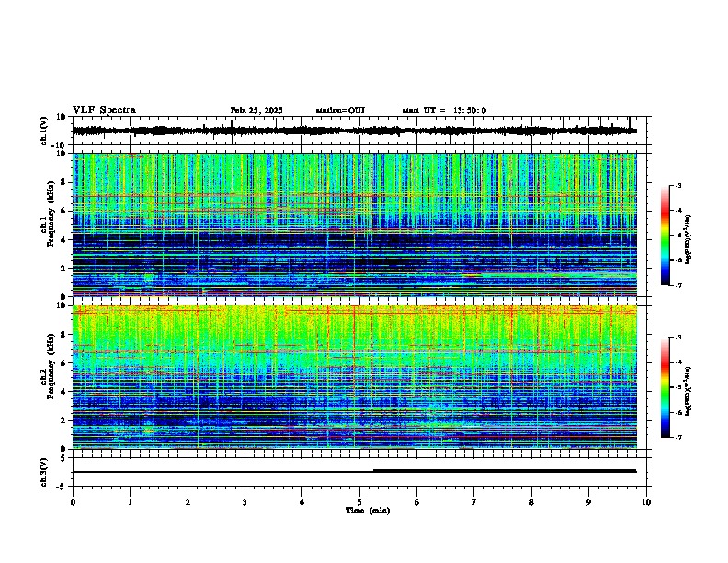This screenshot has height=563, width=728.
Task: Click time axis tick label "3"
Action: 245,502
